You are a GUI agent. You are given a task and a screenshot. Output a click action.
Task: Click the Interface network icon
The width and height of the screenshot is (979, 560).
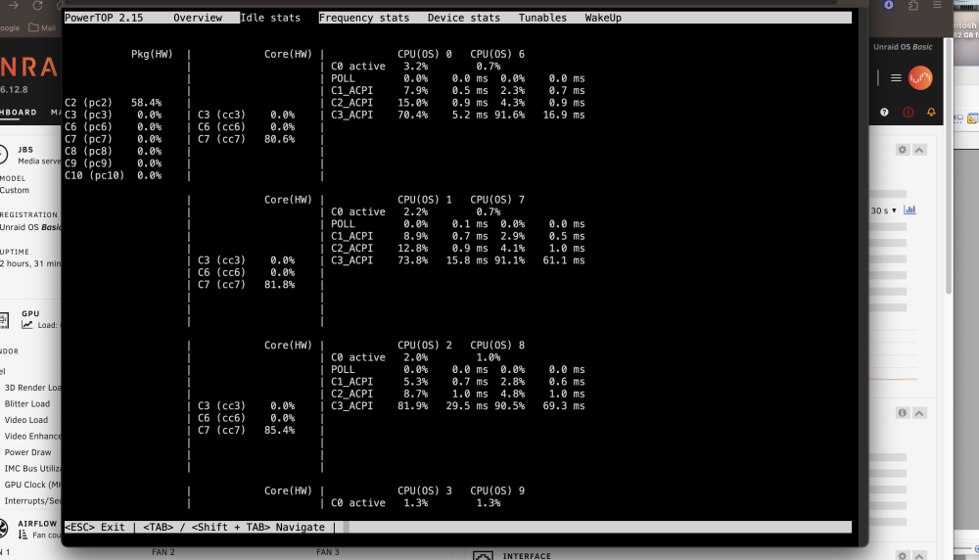tap(483, 556)
